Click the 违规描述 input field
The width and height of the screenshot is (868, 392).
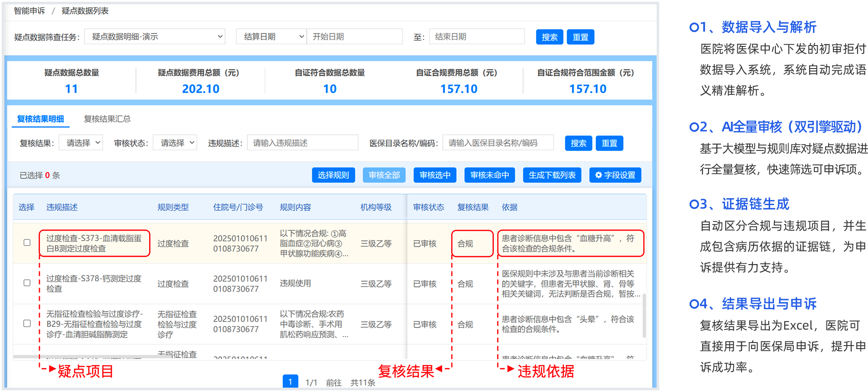coord(302,143)
